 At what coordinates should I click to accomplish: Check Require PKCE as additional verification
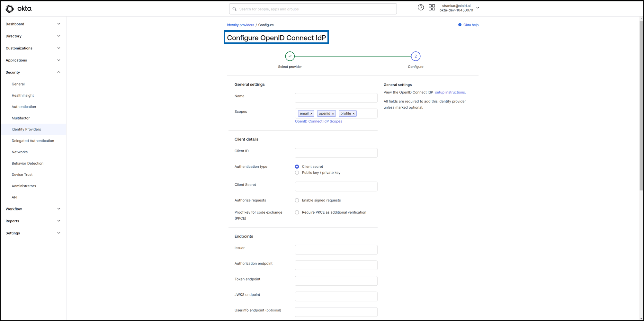pos(297,212)
